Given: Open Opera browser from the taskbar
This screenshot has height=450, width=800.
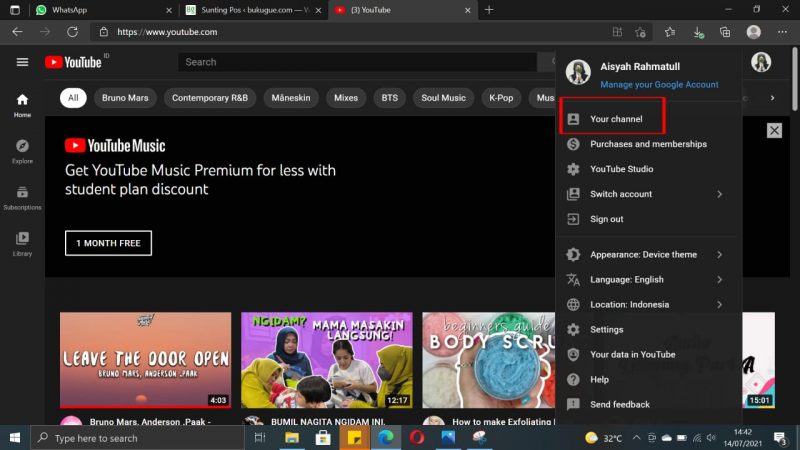Looking at the screenshot, I should pos(417,437).
